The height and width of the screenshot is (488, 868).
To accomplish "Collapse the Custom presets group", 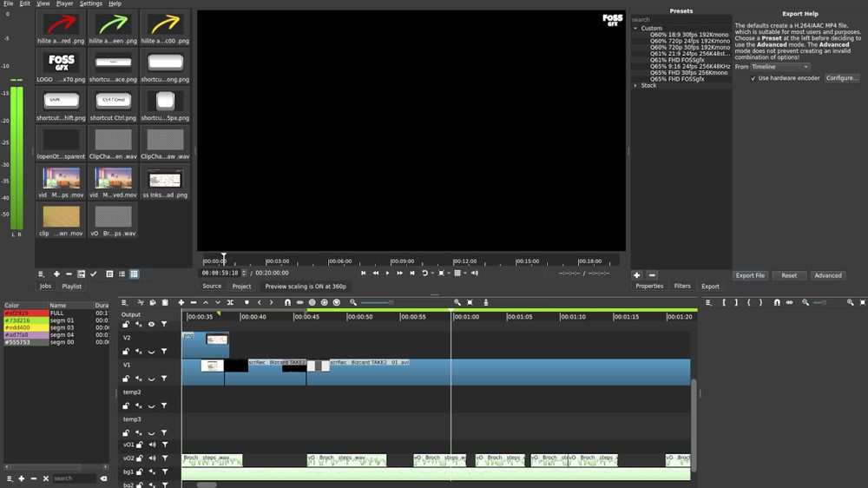I will (x=635, y=29).
